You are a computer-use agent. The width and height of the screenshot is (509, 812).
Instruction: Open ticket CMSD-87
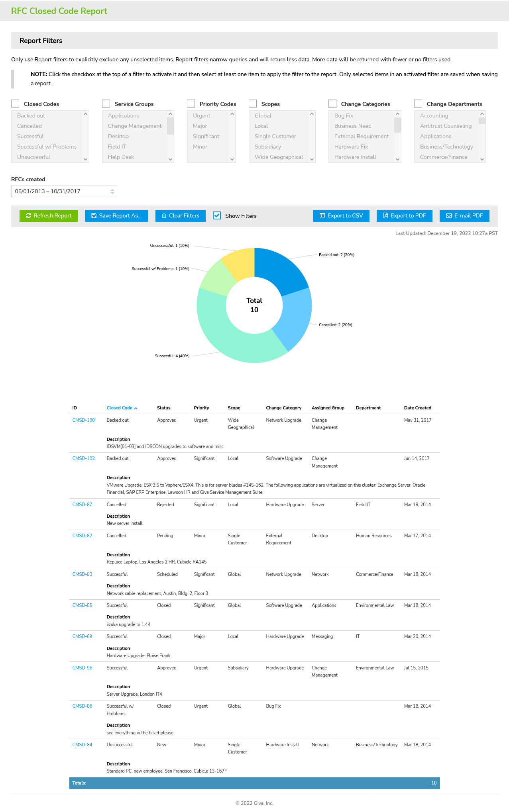tap(82, 505)
